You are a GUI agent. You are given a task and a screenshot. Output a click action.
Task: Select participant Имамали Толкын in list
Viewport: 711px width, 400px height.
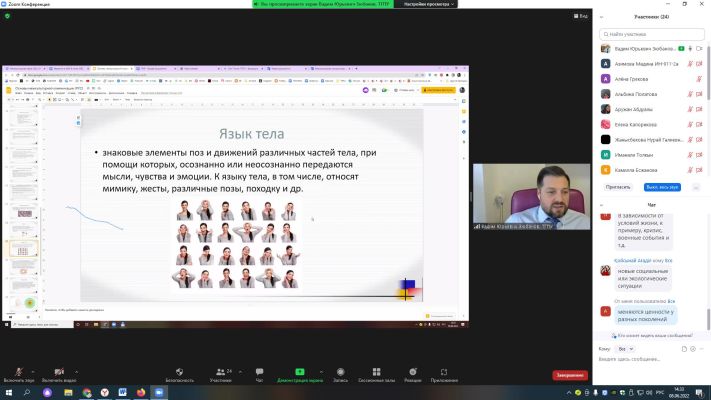(x=652, y=155)
